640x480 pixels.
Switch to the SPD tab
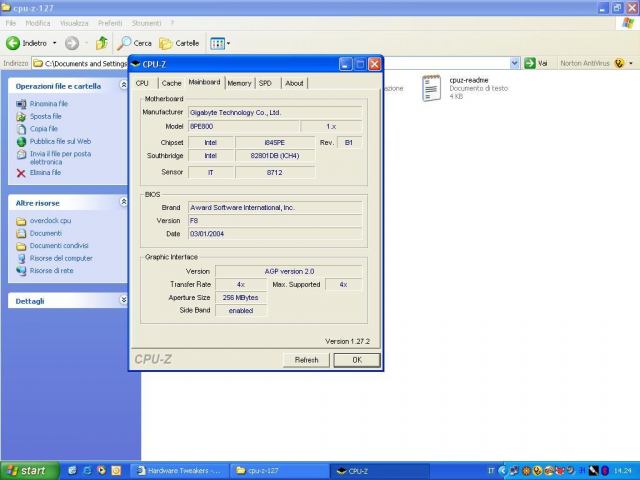[x=265, y=83]
